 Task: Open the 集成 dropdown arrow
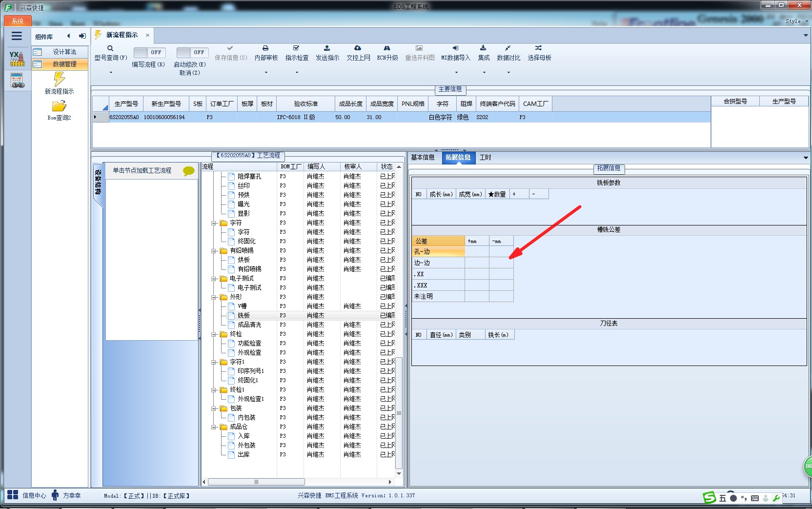484,73
